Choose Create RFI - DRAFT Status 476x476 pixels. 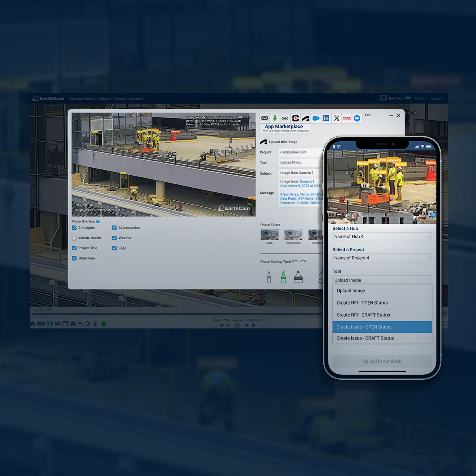point(382,315)
